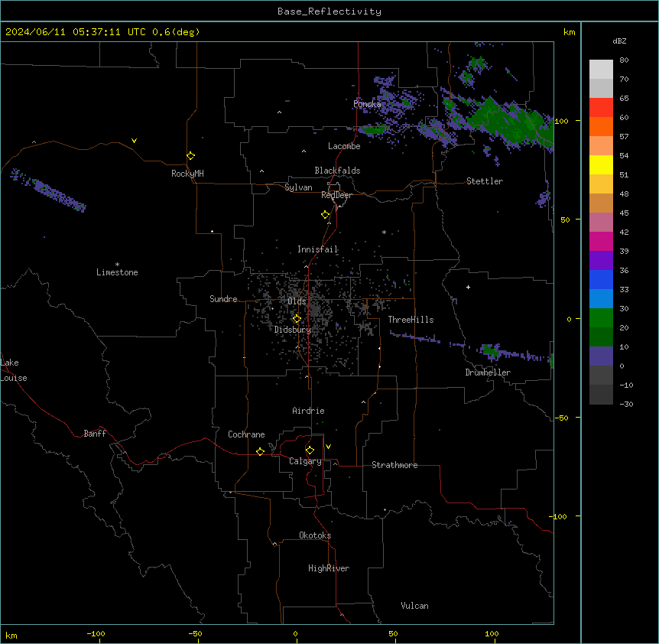
Task: Click the Blackfalds city label
Action: pyautogui.click(x=337, y=171)
